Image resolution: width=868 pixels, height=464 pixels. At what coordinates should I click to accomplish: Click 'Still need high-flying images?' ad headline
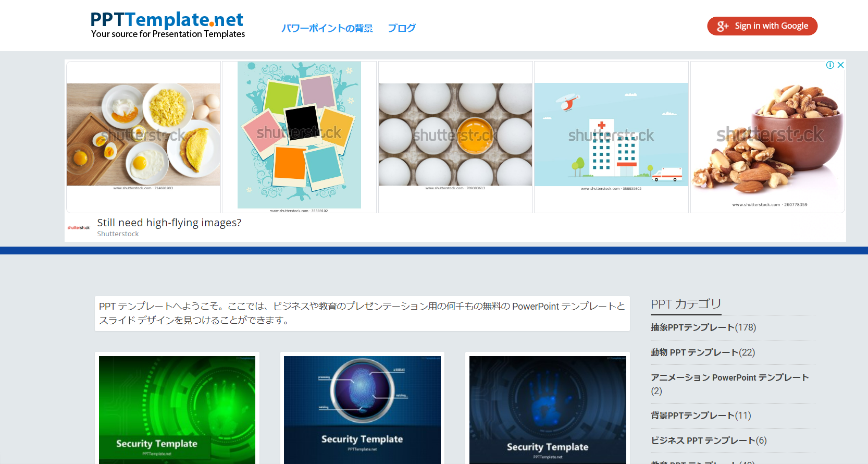[169, 223]
